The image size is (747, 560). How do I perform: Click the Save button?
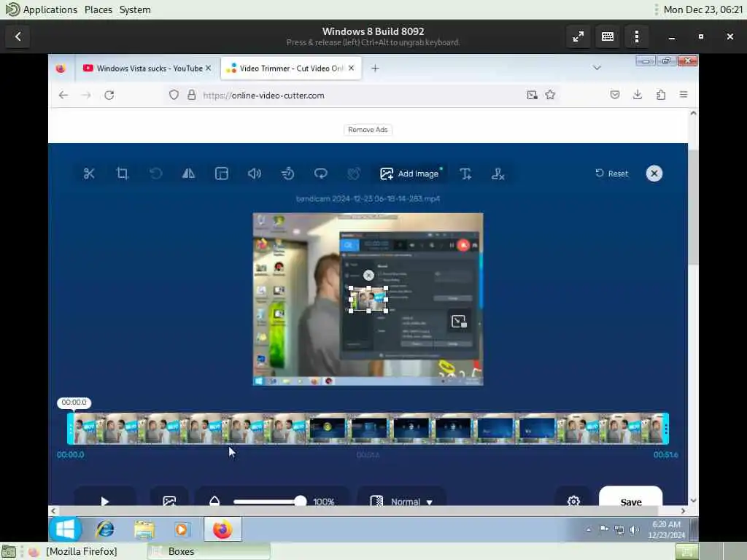tap(631, 501)
